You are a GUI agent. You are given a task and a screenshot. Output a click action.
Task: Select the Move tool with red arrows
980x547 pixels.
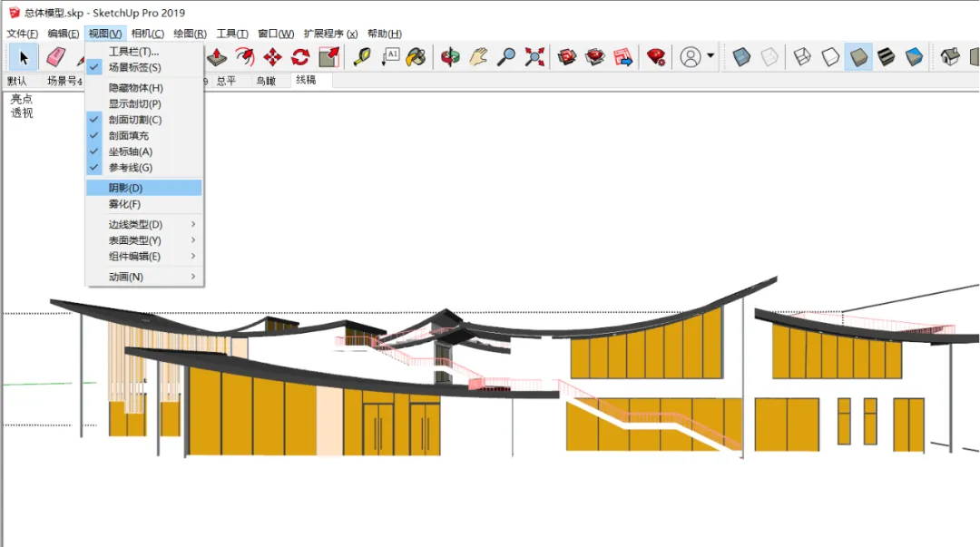[272, 57]
